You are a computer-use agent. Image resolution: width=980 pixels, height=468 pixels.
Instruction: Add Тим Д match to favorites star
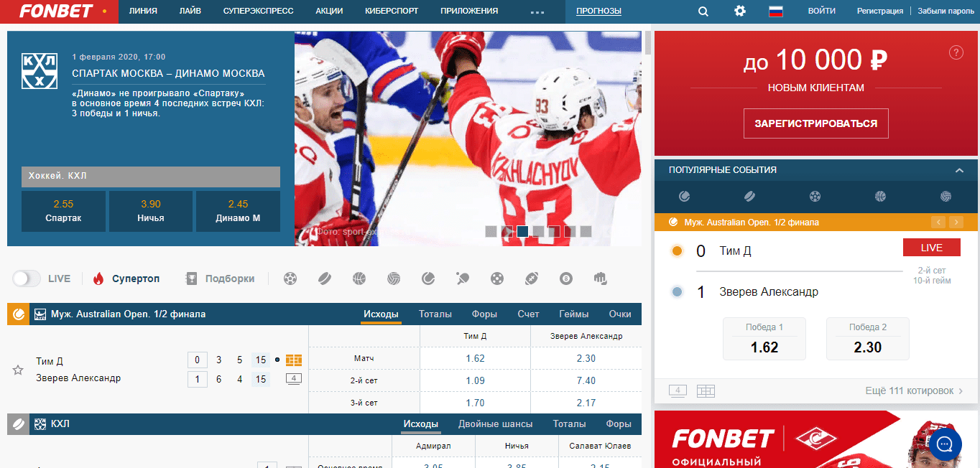[x=18, y=370]
